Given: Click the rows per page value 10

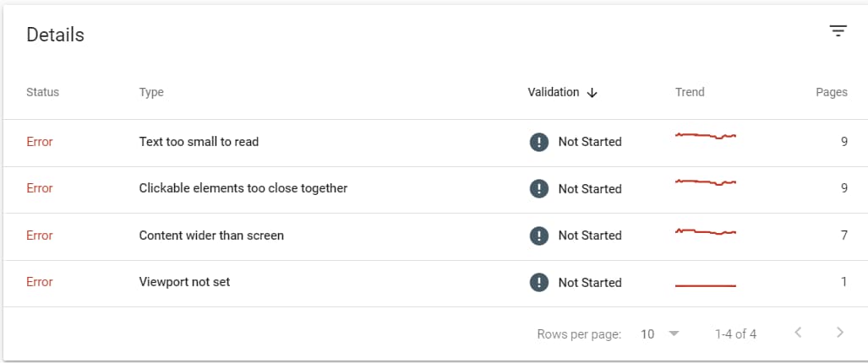Looking at the screenshot, I should (647, 333).
